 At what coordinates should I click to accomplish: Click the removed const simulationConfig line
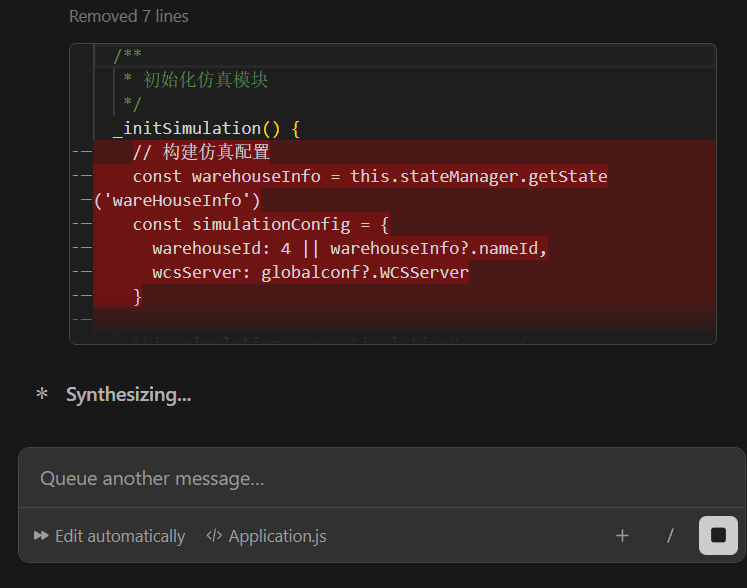[x=261, y=224]
